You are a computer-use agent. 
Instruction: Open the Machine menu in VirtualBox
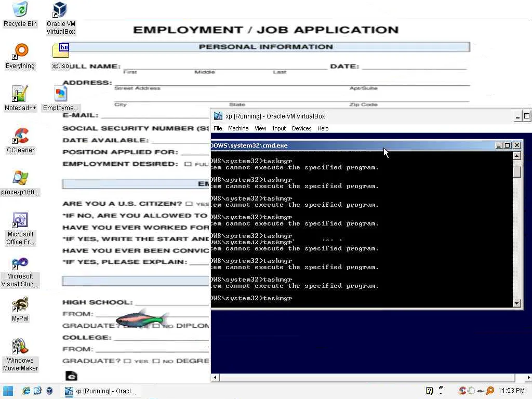pos(238,128)
